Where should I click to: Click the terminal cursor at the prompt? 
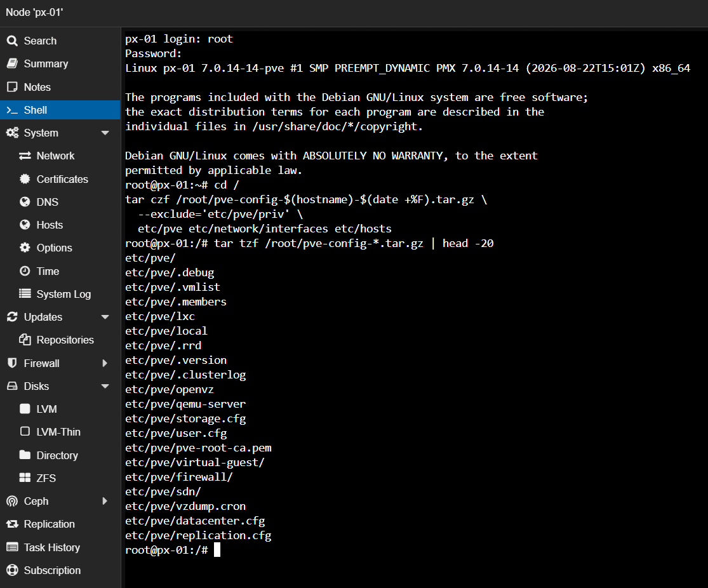click(217, 550)
